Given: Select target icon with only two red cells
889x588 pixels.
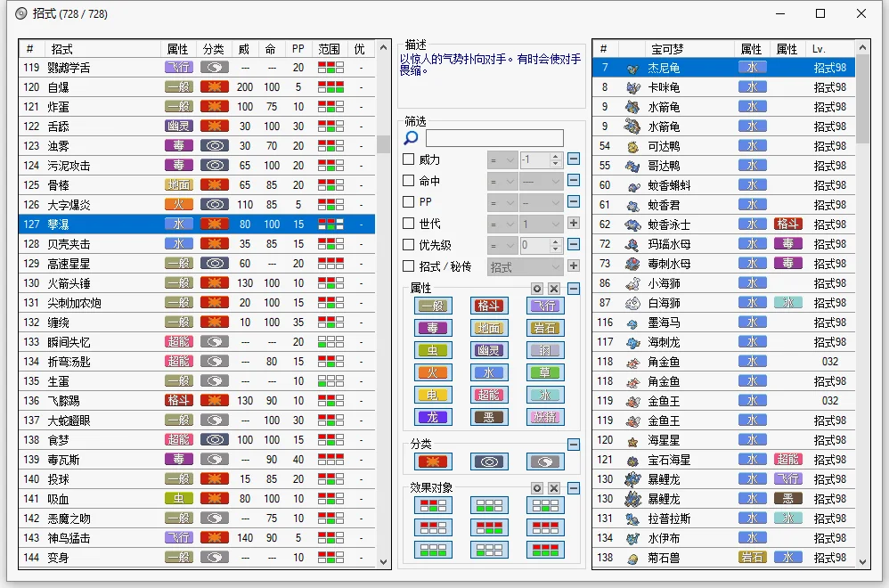Looking at the screenshot, I should [x=433, y=527].
